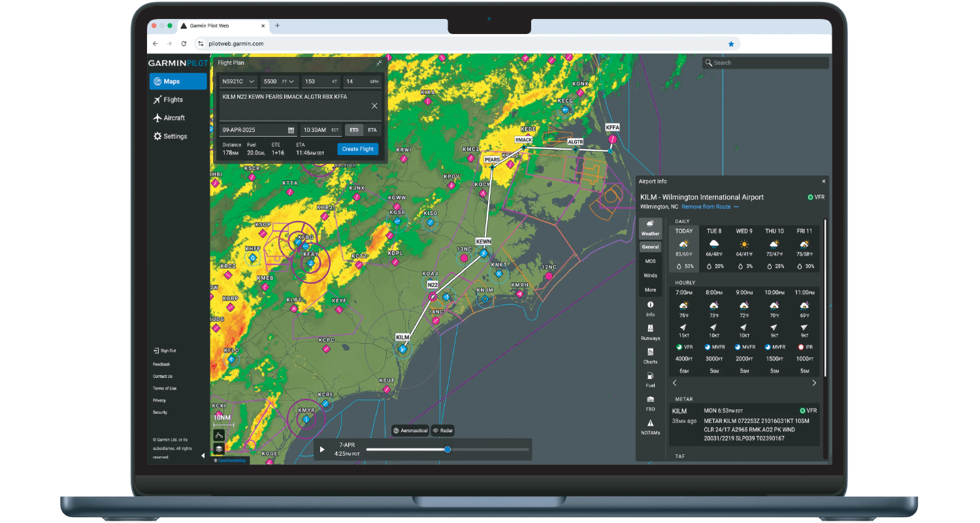Open the airport Info icon tab
Image resolution: width=980 pixels, height=523 pixels.
pyautogui.click(x=650, y=309)
